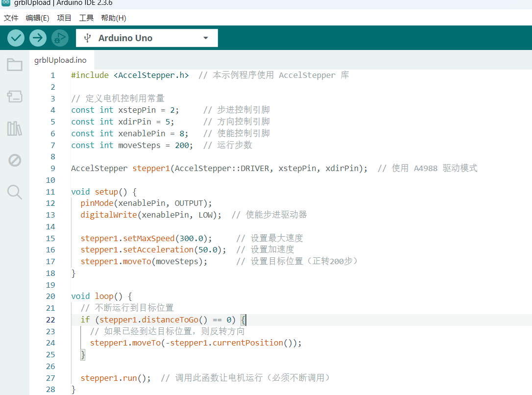
Task: Click the dropdown arrow beside Arduino Uno
Action: [x=206, y=38]
